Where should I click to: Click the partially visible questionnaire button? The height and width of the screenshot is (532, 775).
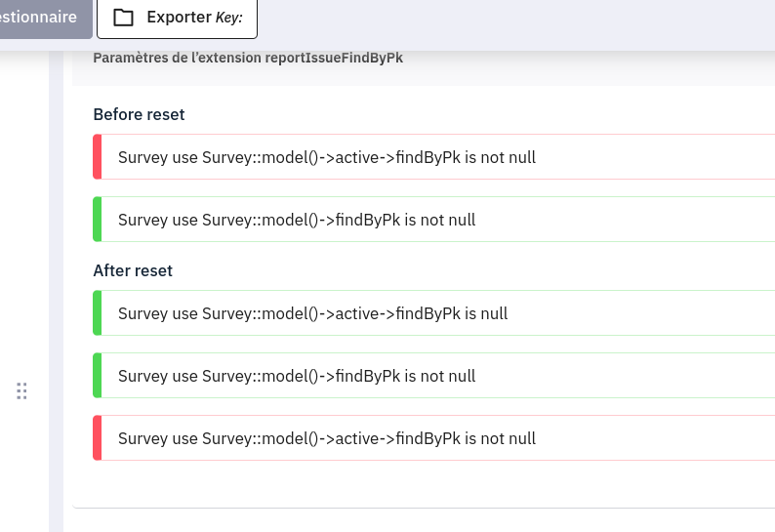(x=44, y=18)
